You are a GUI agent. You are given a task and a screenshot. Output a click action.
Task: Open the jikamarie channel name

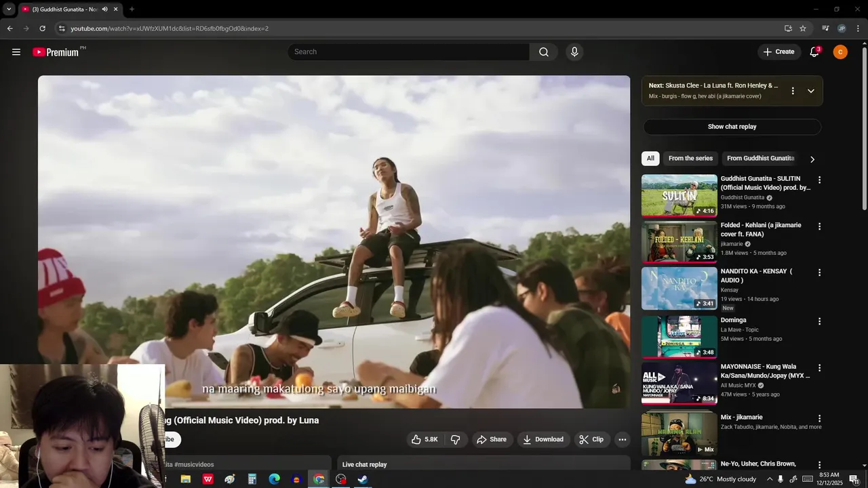click(x=732, y=244)
